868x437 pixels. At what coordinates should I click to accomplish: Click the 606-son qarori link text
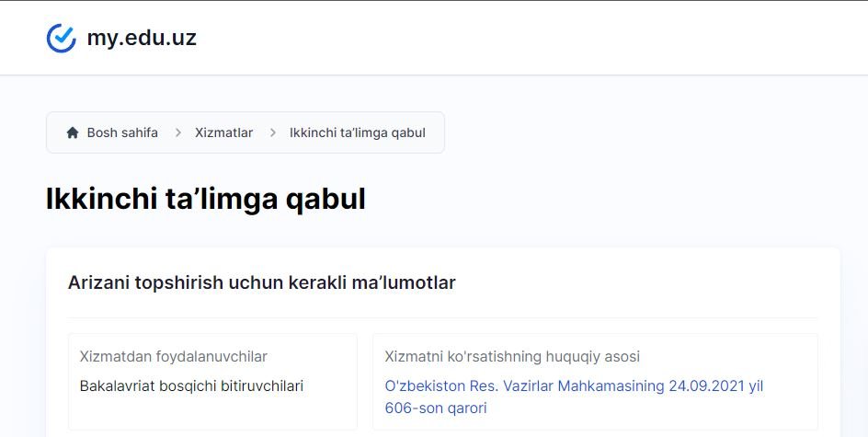436,408
